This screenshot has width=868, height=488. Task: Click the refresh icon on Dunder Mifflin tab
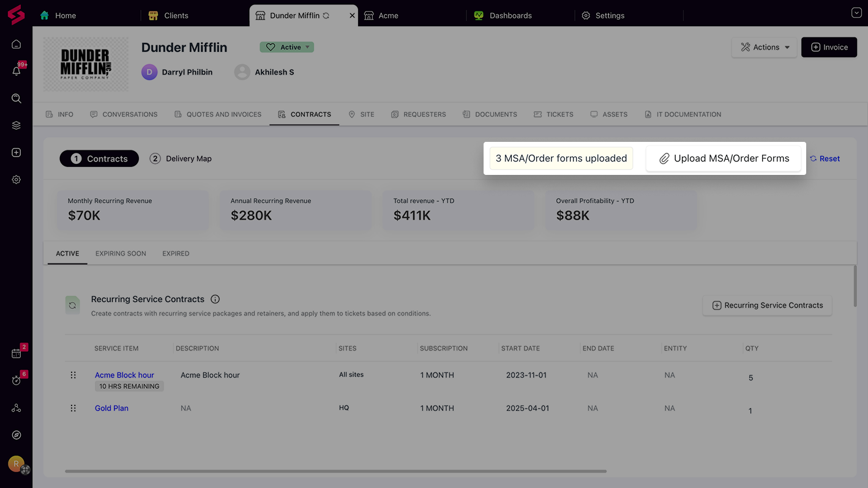pyautogui.click(x=326, y=15)
